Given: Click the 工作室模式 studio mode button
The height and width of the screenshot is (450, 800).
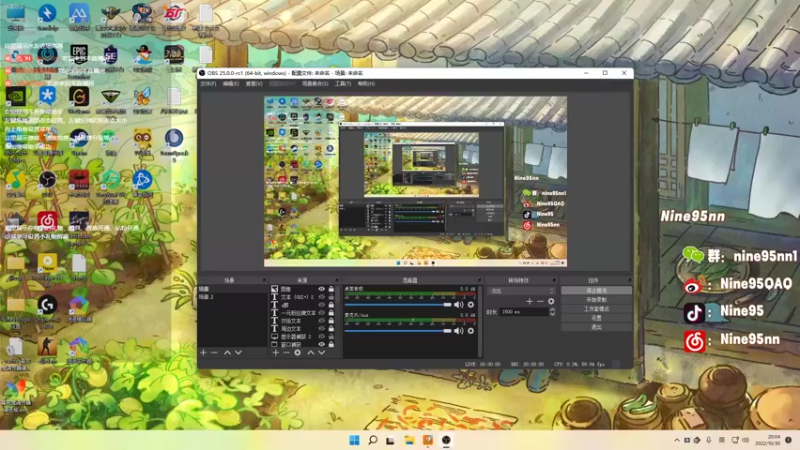Looking at the screenshot, I should pyautogui.click(x=596, y=309).
